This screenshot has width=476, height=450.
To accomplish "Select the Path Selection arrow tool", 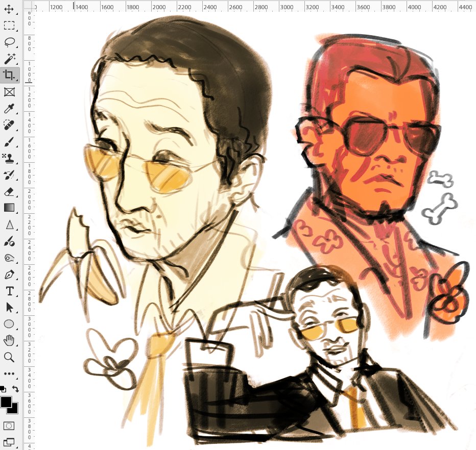I will [x=9, y=308].
